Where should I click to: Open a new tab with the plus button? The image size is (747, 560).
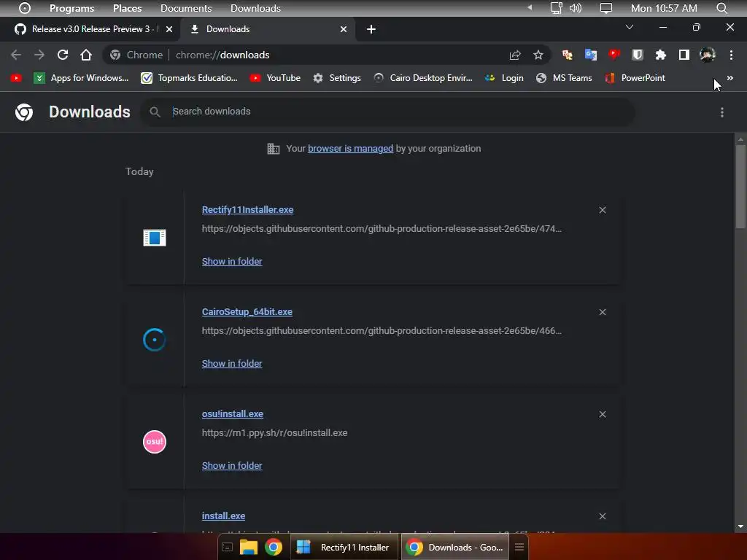pos(371,29)
